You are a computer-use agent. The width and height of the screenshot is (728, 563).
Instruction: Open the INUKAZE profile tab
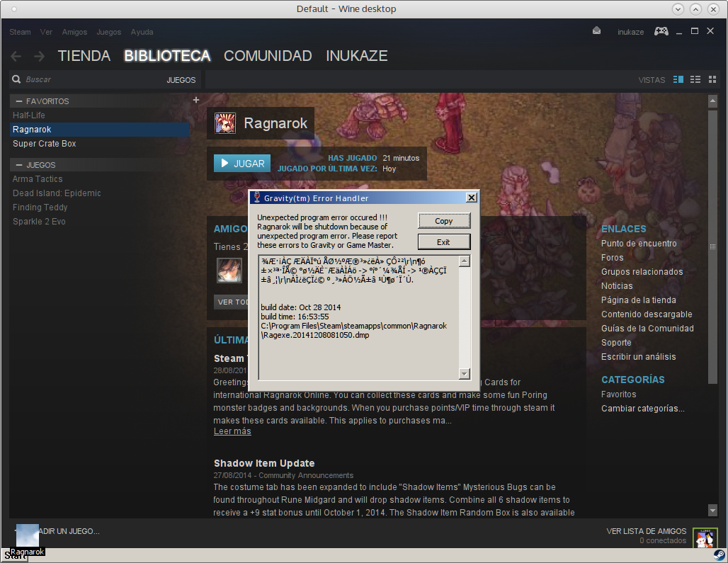point(357,56)
